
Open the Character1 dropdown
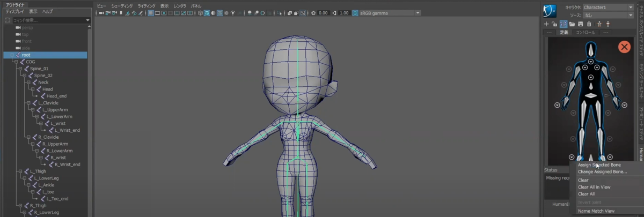tap(608, 7)
